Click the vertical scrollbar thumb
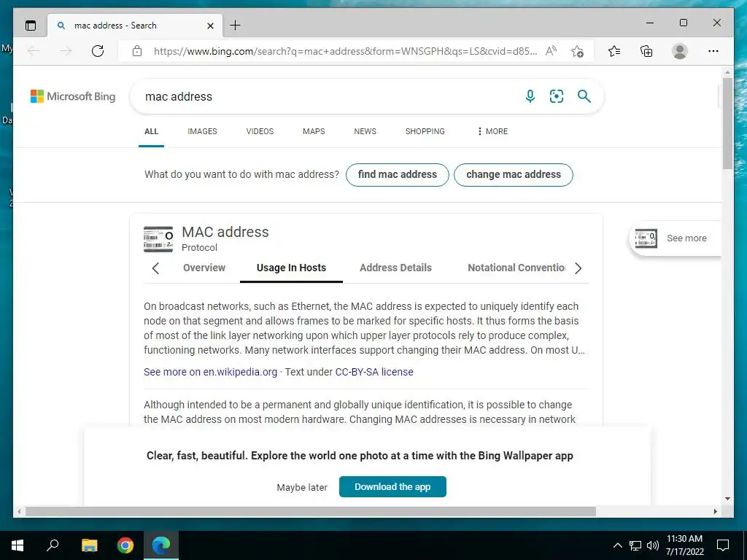 tap(727, 124)
